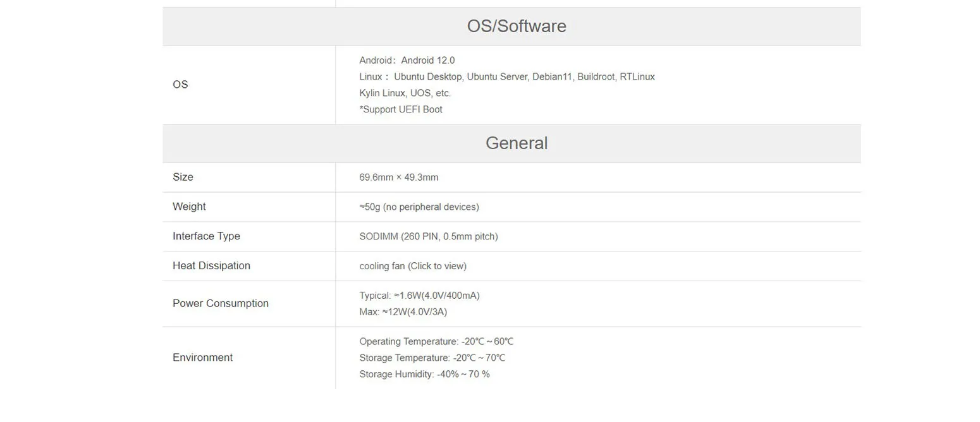Click the OS row label

pos(180,85)
